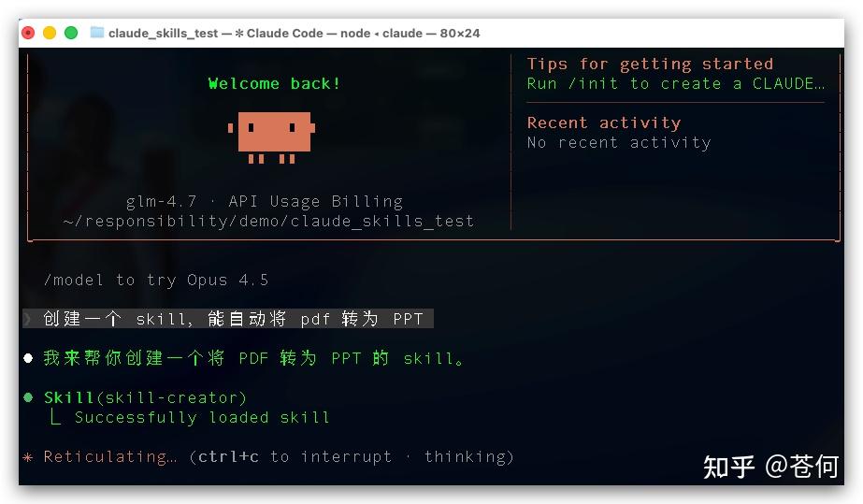Click the white bullet before 我来帮你创建
This screenshot has width=863, height=504.
(x=29, y=359)
